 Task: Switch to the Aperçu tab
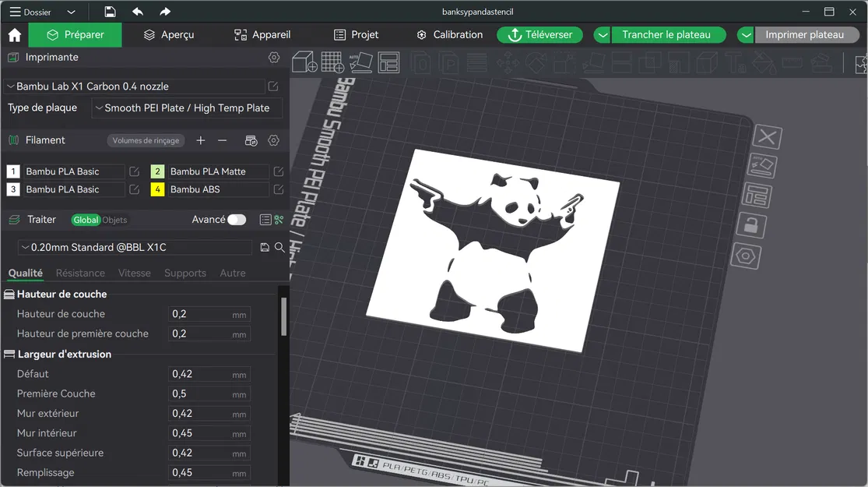coord(169,35)
